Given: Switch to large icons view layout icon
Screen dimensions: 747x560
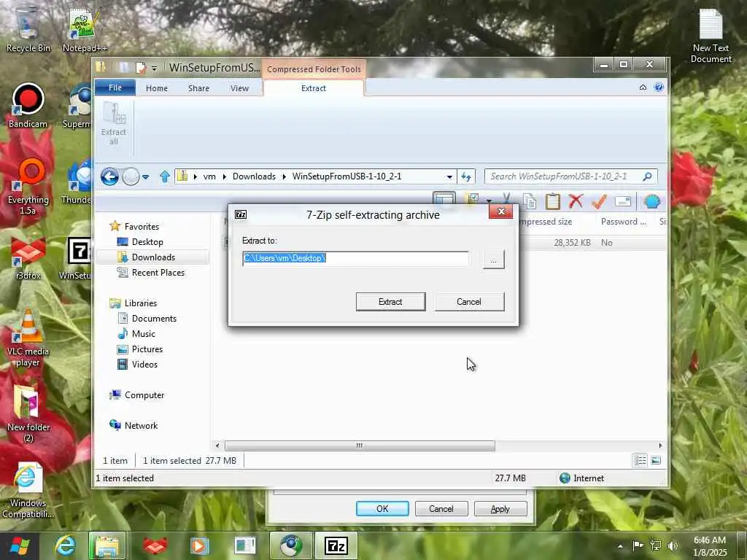Looking at the screenshot, I should click(x=656, y=461).
